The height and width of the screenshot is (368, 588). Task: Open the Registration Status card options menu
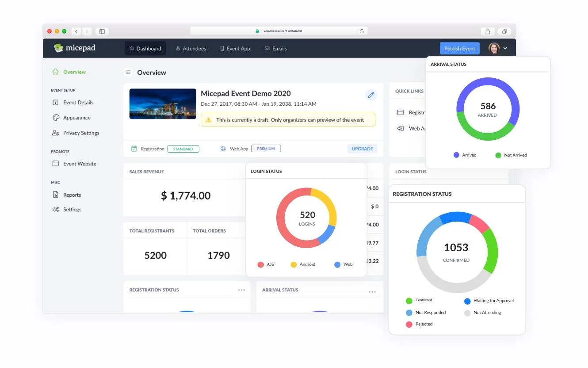241,290
